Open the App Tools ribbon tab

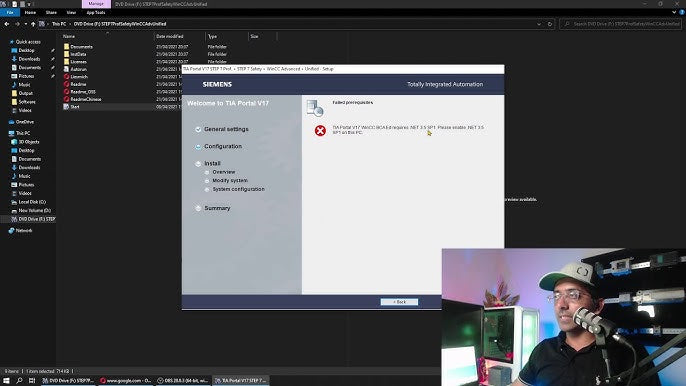[96, 13]
